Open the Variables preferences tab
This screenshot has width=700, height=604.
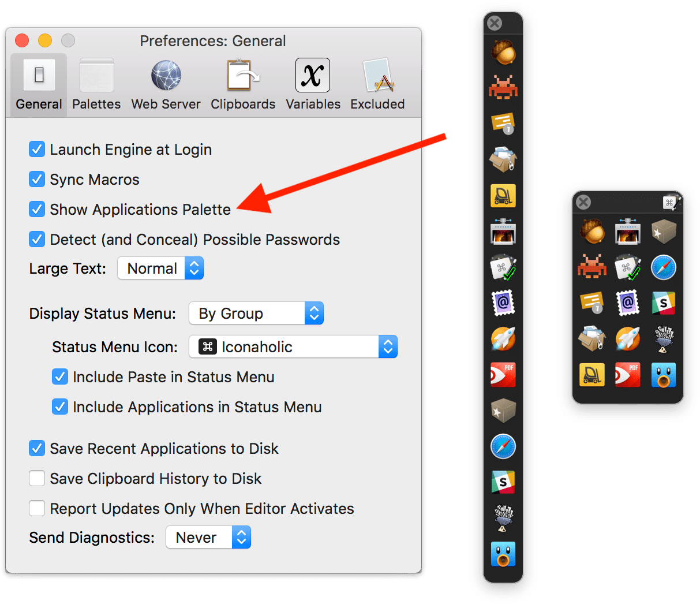pos(313,85)
